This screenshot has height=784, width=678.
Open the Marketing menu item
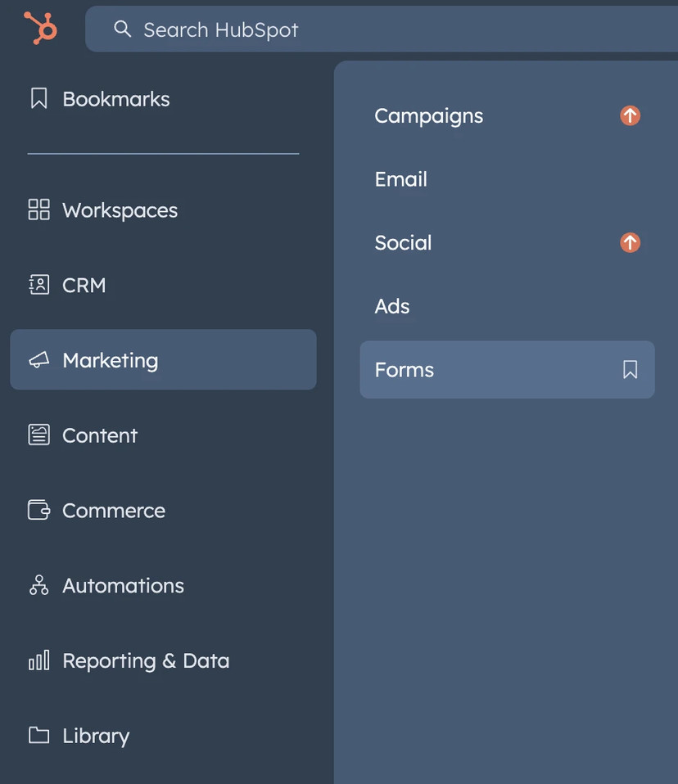pyautogui.click(x=110, y=358)
